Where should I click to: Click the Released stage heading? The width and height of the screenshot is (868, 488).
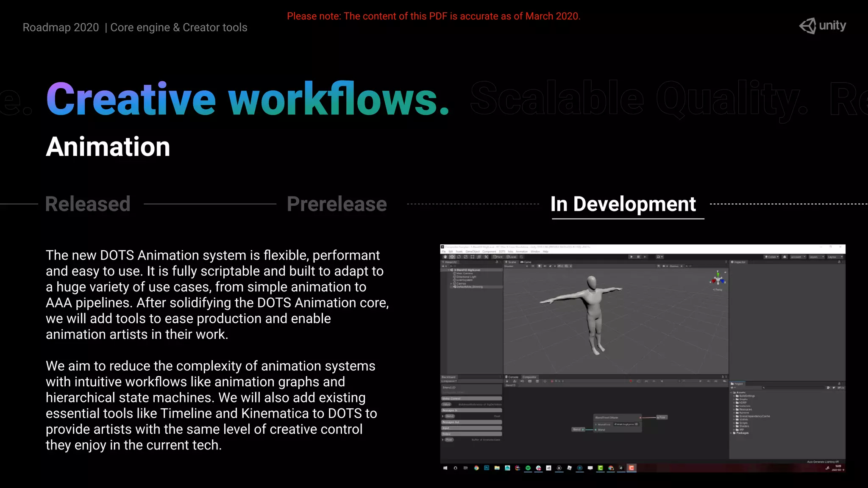(x=88, y=204)
